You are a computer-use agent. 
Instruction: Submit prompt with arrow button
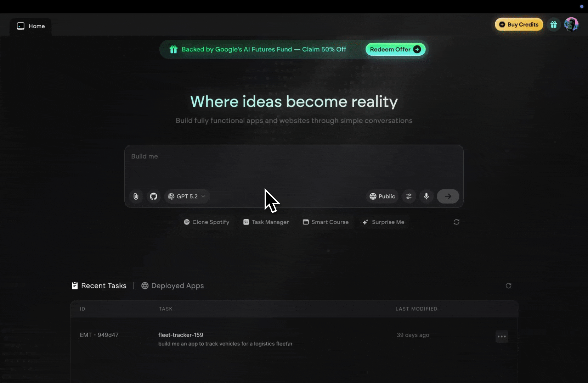[448, 196]
